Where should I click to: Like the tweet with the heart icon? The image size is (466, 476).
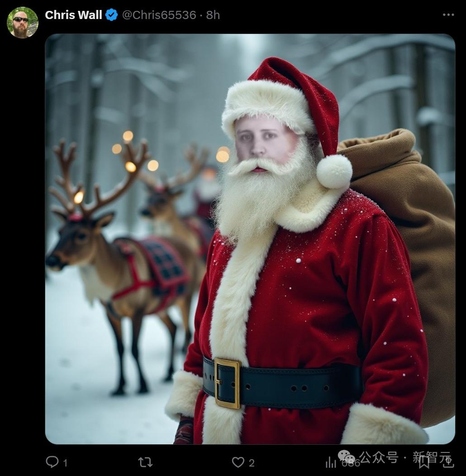point(238,462)
